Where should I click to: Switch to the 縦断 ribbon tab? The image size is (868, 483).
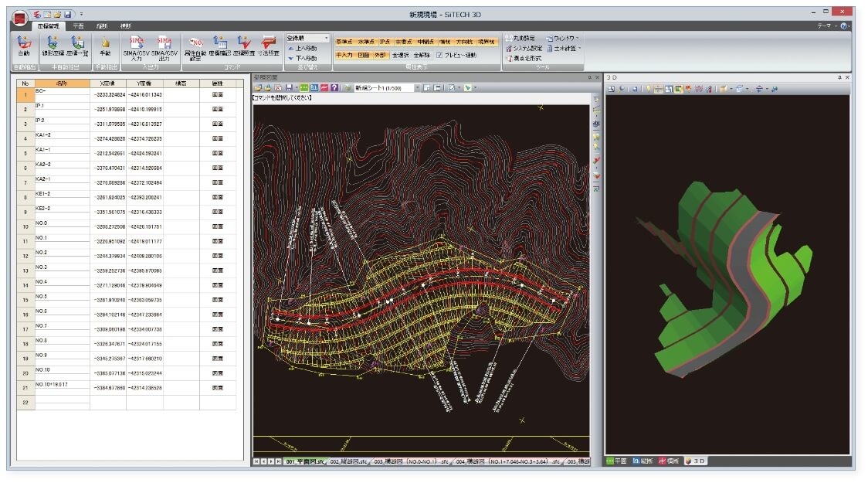point(102,26)
